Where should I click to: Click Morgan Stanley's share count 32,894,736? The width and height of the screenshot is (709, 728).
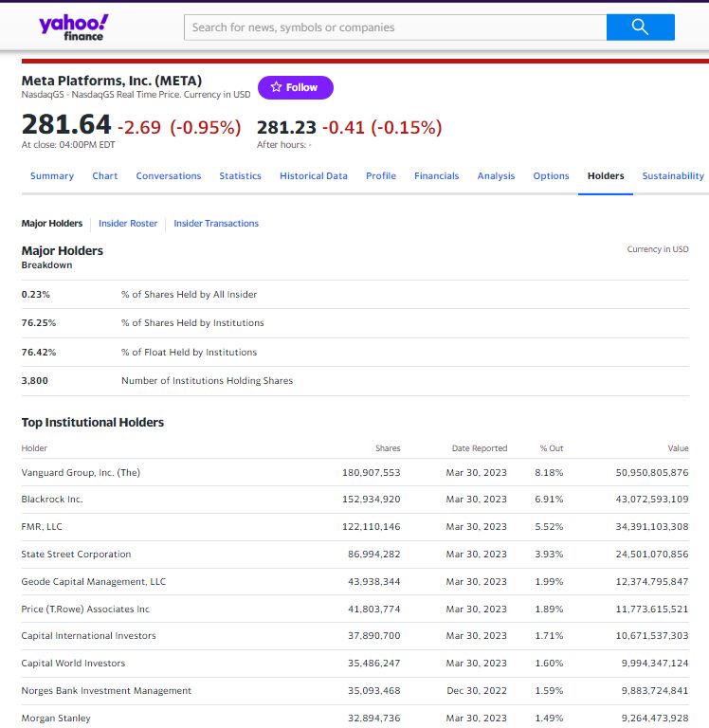(x=374, y=718)
